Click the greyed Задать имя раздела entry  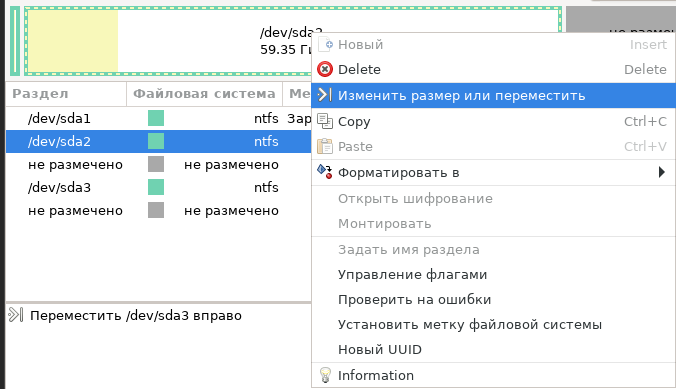(x=493, y=249)
